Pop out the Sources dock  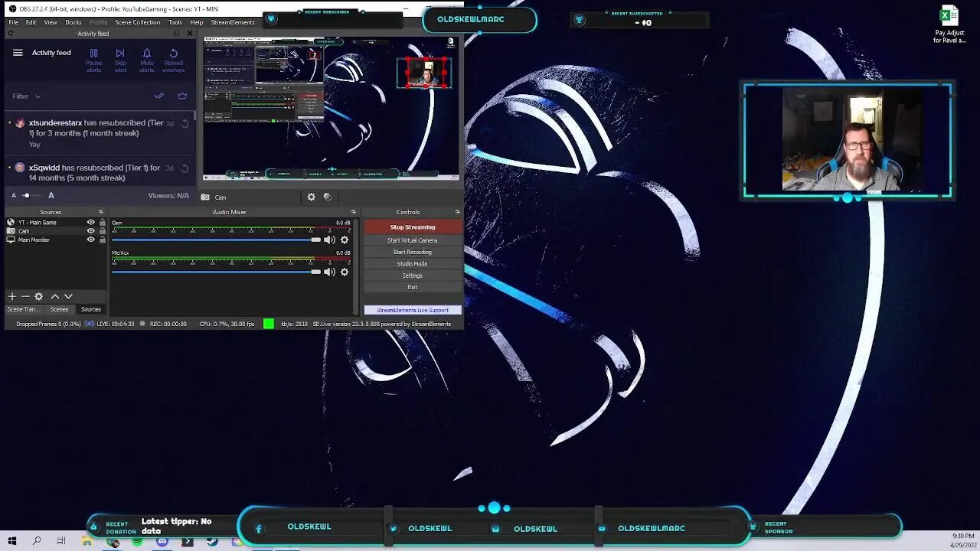pos(100,212)
